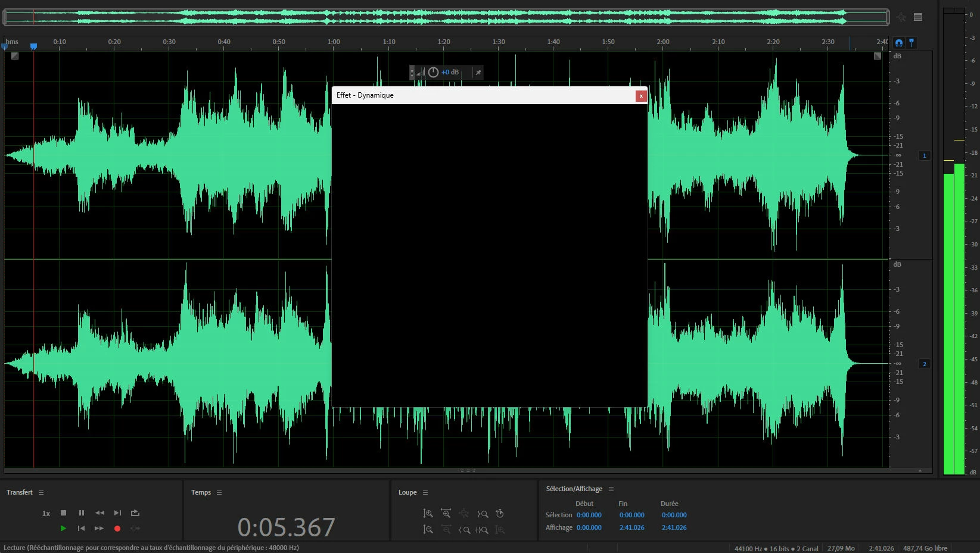Toggle channel 2 enable button
Viewport: 980px width, 553px height.
[x=925, y=364]
